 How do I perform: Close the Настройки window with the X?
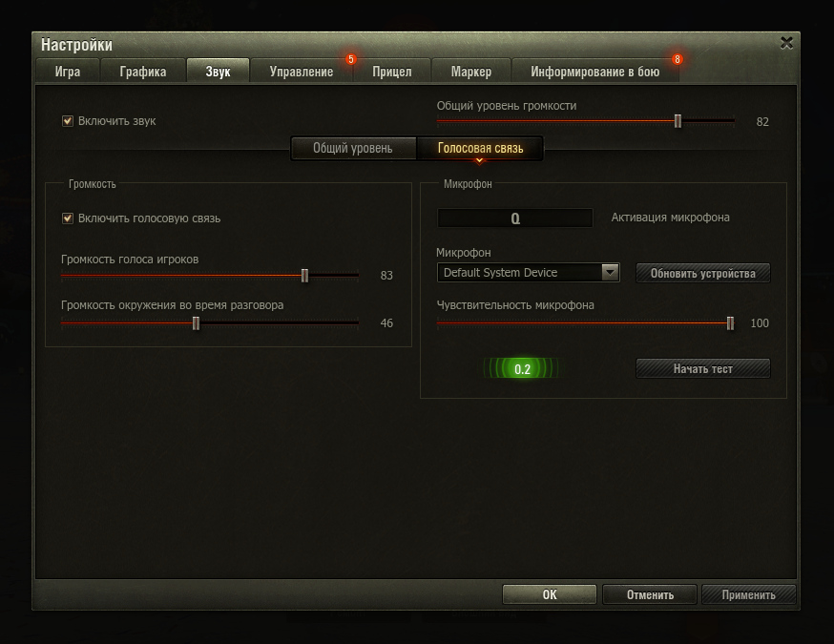[786, 43]
